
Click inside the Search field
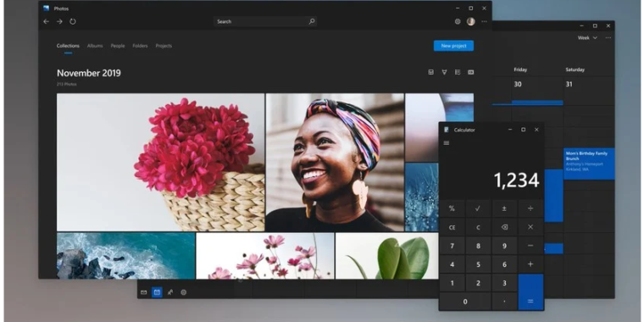click(265, 21)
